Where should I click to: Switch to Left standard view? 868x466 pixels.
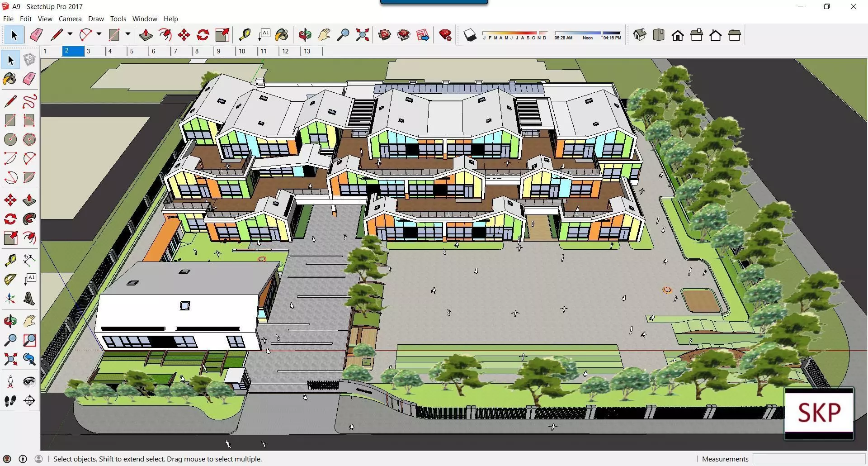pyautogui.click(x=735, y=35)
